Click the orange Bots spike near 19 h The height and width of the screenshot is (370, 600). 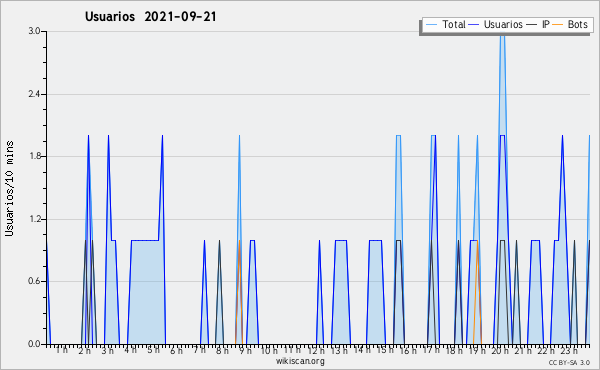[477, 292]
